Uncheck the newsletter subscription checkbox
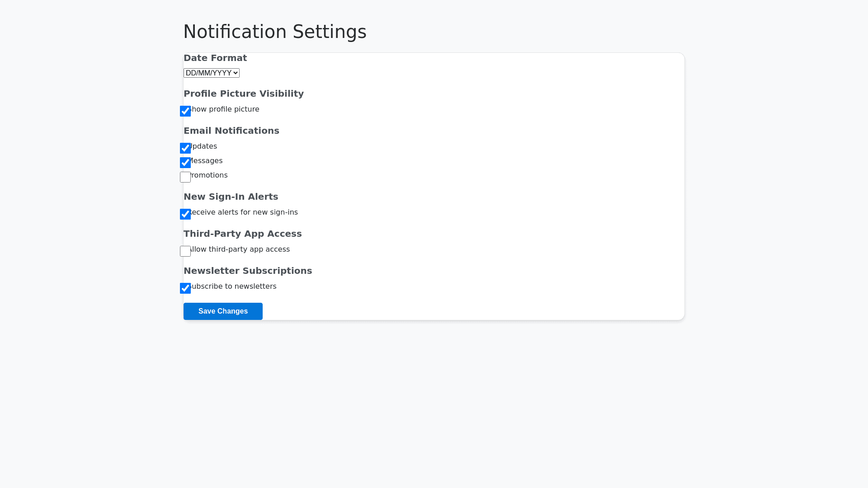868x488 pixels. click(185, 288)
